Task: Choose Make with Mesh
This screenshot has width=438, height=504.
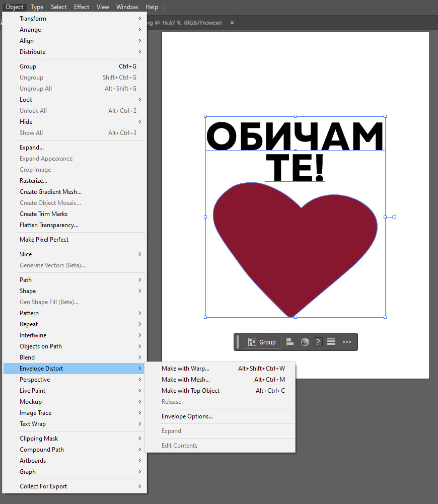Action: pyautogui.click(x=186, y=379)
